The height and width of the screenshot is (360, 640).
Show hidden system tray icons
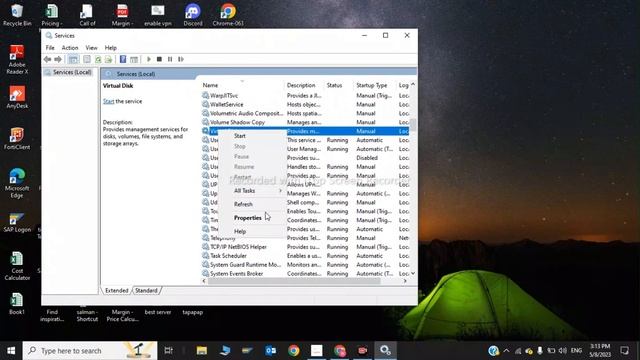[x=507, y=351]
